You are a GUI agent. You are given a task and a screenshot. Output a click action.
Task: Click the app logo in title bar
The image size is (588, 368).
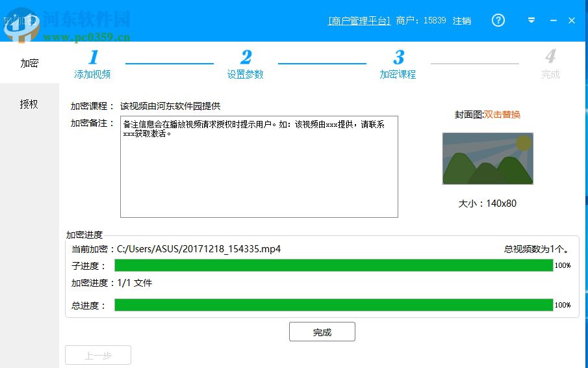pos(21,25)
